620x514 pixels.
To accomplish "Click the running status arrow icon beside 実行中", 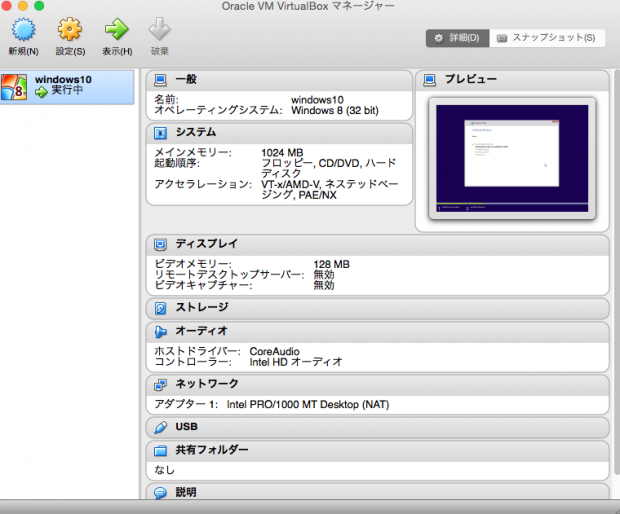I will point(41,92).
